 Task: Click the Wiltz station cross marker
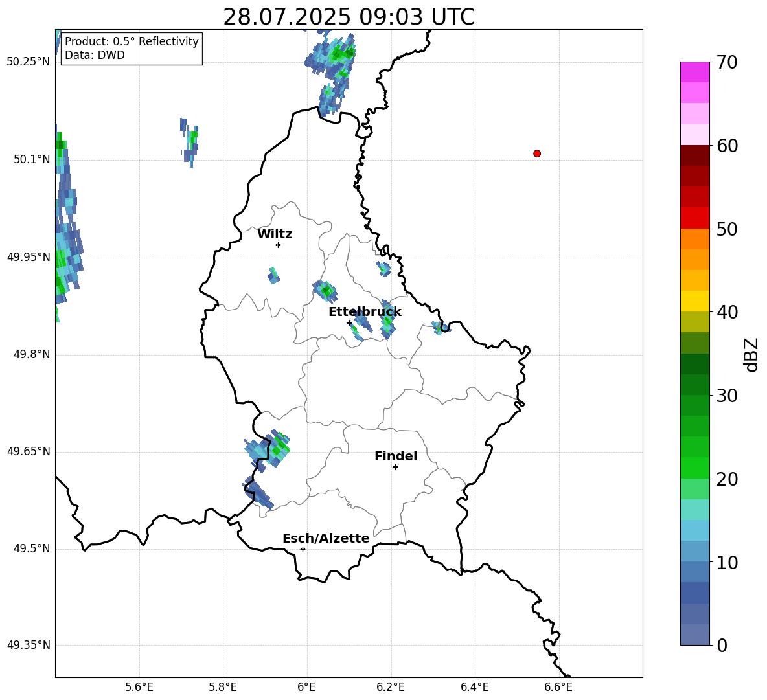(278, 245)
